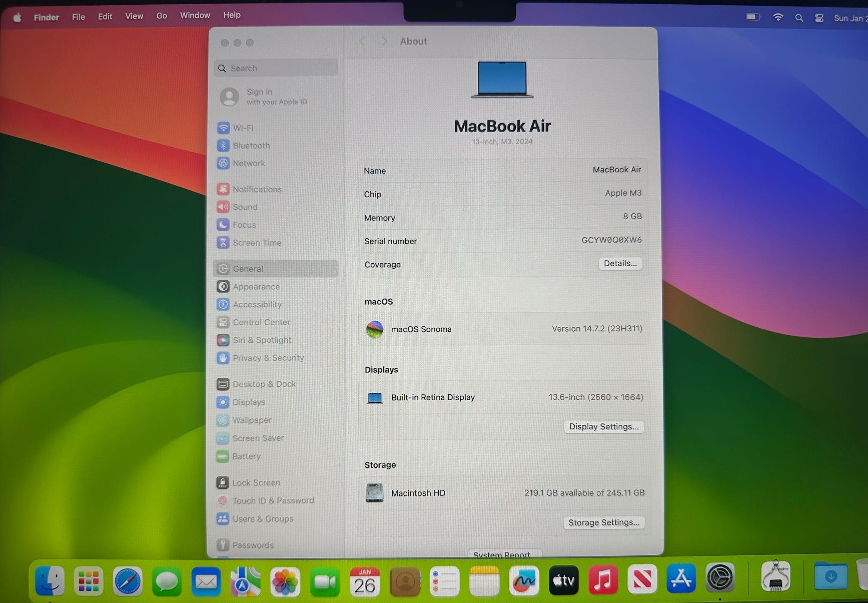Image resolution: width=868 pixels, height=603 pixels.
Task: Click the Storage Settings... button
Action: point(604,522)
